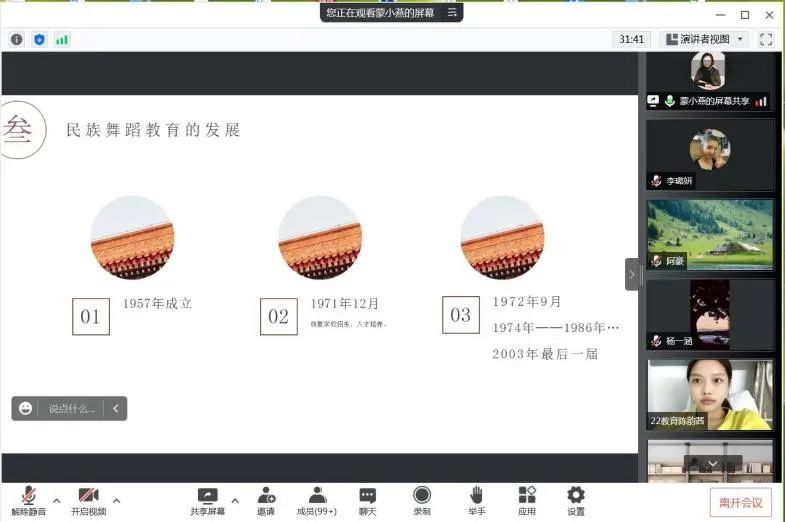Viewport: 785px width, 522px height.
Task: Open 演讲者视图 layout dropdown
Action: point(705,39)
